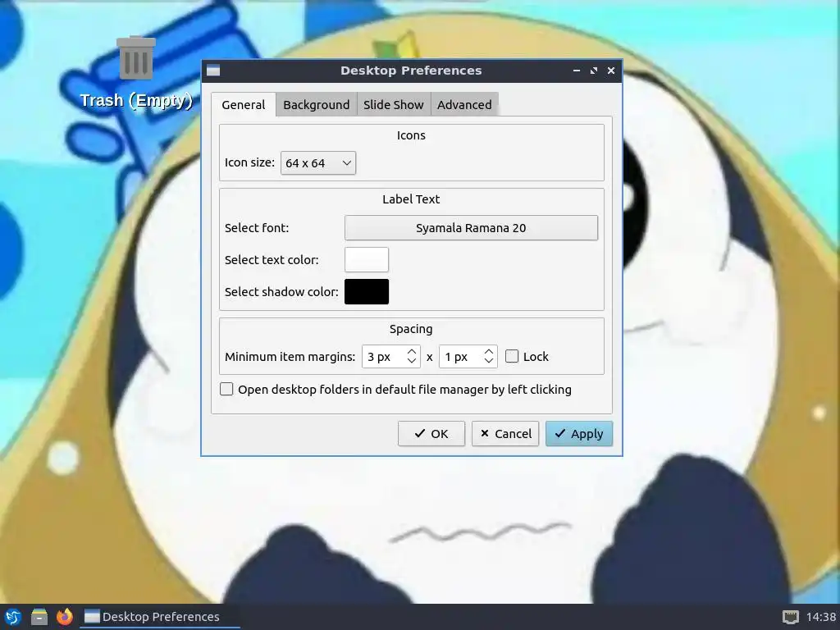This screenshot has height=630, width=840.
Task: Click the network status tray icon
Action: 790,617
